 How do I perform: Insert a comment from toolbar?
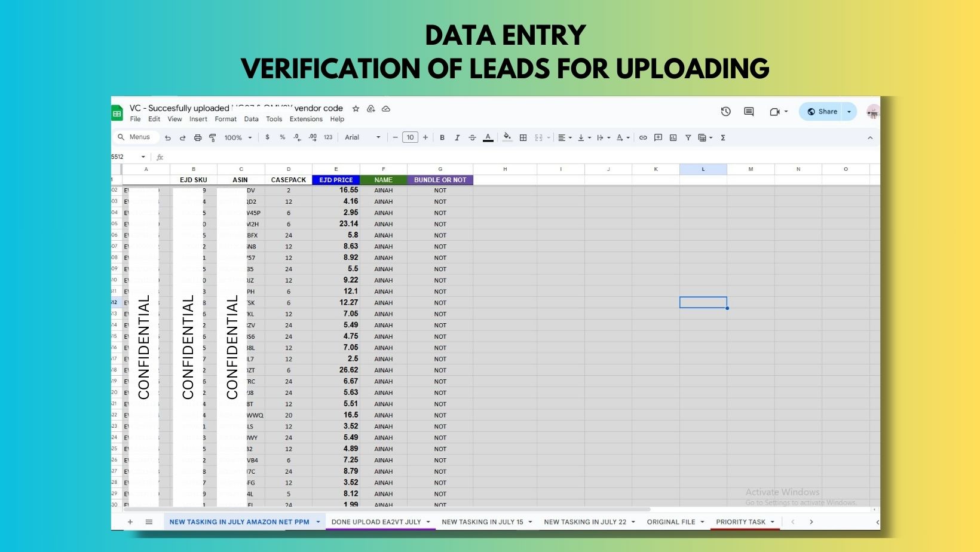658,137
